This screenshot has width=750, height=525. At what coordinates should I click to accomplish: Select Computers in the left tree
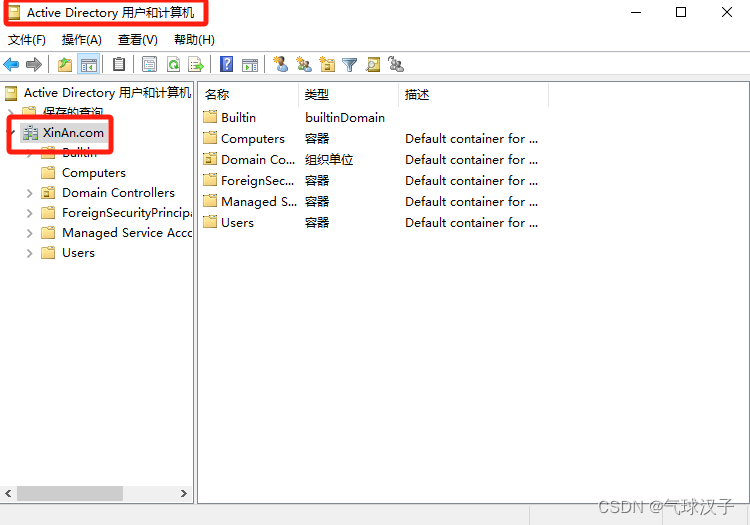point(94,173)
